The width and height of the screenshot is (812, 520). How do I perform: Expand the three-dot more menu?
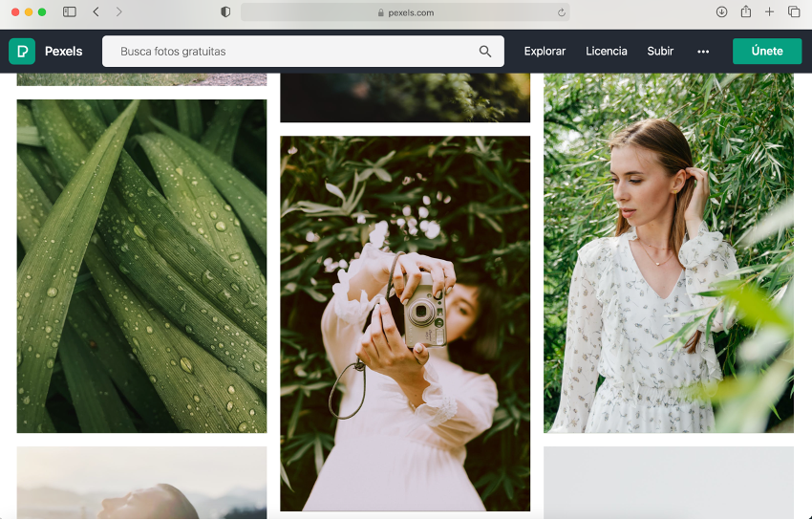click(x=703, y=52)
